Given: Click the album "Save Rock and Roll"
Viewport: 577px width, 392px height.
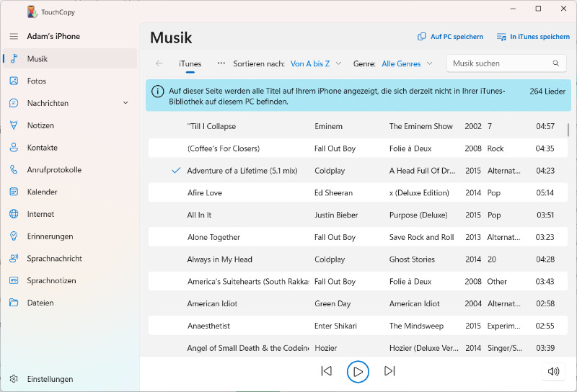Looking at the screenshot, I should point(421,237).
